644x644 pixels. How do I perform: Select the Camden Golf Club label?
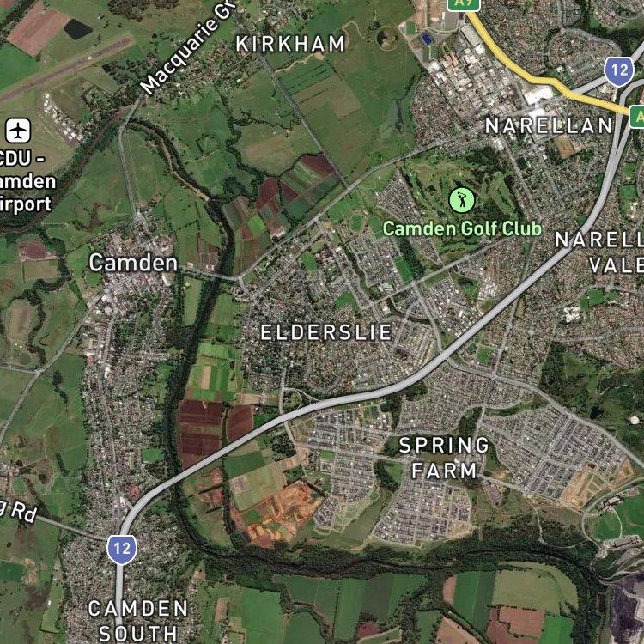462,228
